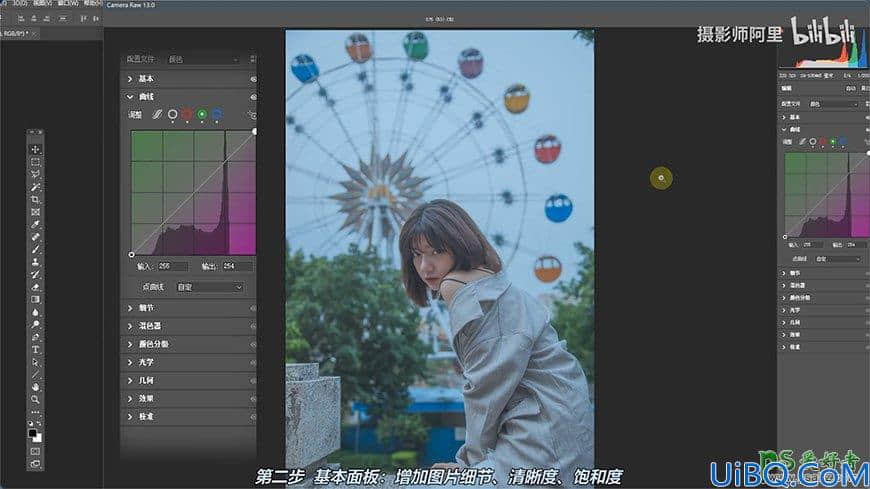This screenshot has height=489, width=870.
Task: Expand 颜色分级 in the right-side small panel
Action: [x=784, y=298]
